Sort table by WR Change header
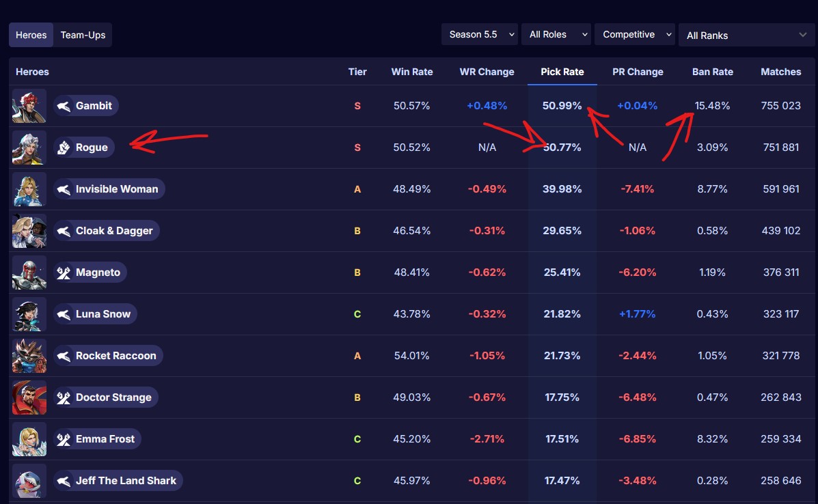818x504 pixels. [x=487, y=72]
